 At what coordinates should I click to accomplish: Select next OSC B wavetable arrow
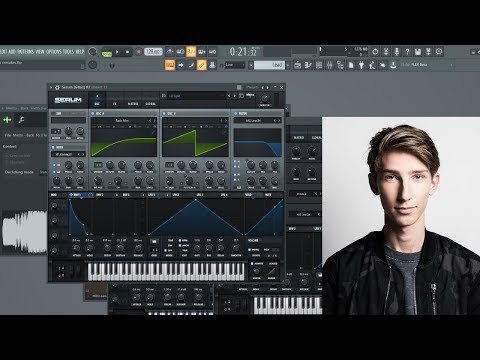[x=226, y=121]
